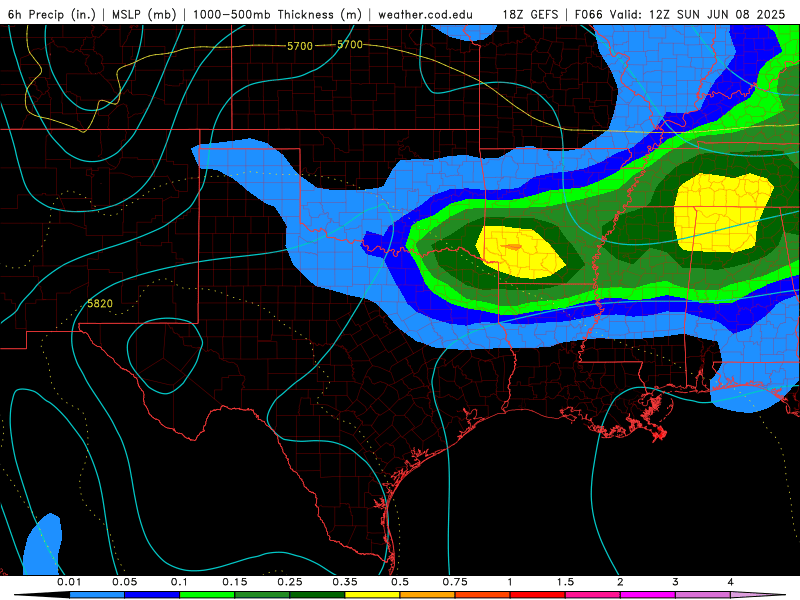Click the small orange precipitation maximum on the map
The image size is (800, 600).
511,247
